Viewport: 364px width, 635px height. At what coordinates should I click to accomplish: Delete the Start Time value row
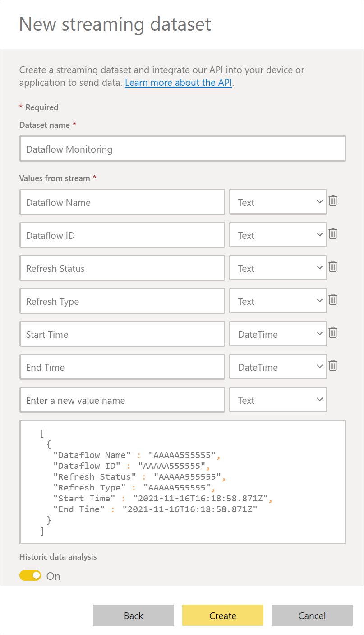tap(333, 332)
